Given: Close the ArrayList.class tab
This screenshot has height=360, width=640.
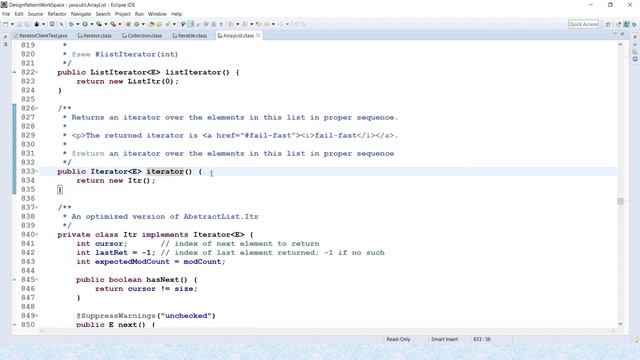Looking at the screenshot, I should point(258,36).
